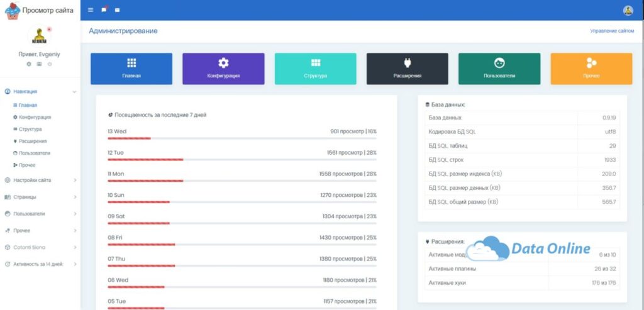644x310 pixels.
Task: Click the Активность за 14 дней refresh icon
Action: pyautogui.click(x=8, y=265)
